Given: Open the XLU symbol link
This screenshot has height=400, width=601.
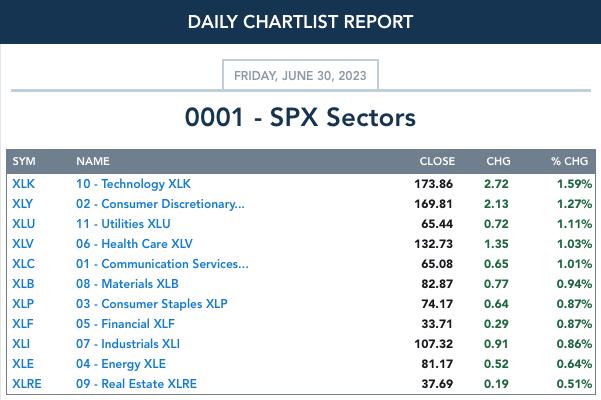Looking at the screenshot, I should point(23,223).
